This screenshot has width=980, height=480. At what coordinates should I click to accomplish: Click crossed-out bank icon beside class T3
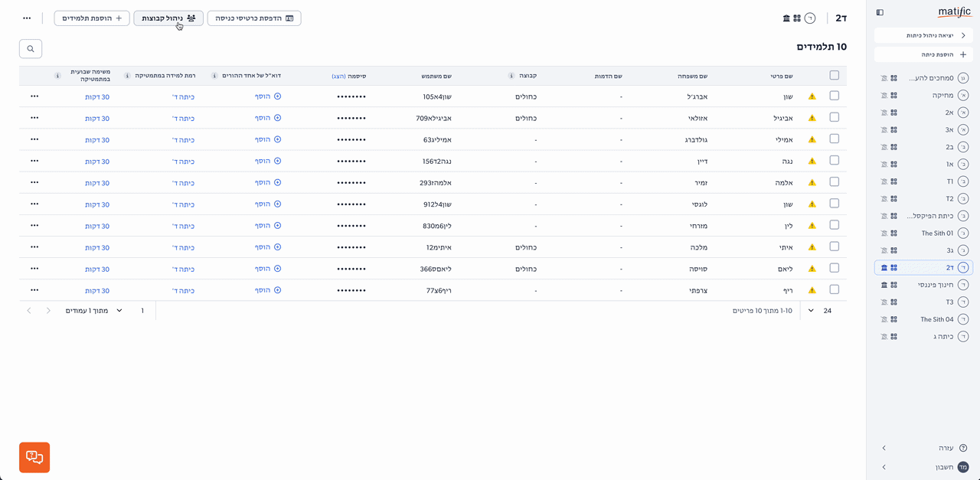click(884, 302)
